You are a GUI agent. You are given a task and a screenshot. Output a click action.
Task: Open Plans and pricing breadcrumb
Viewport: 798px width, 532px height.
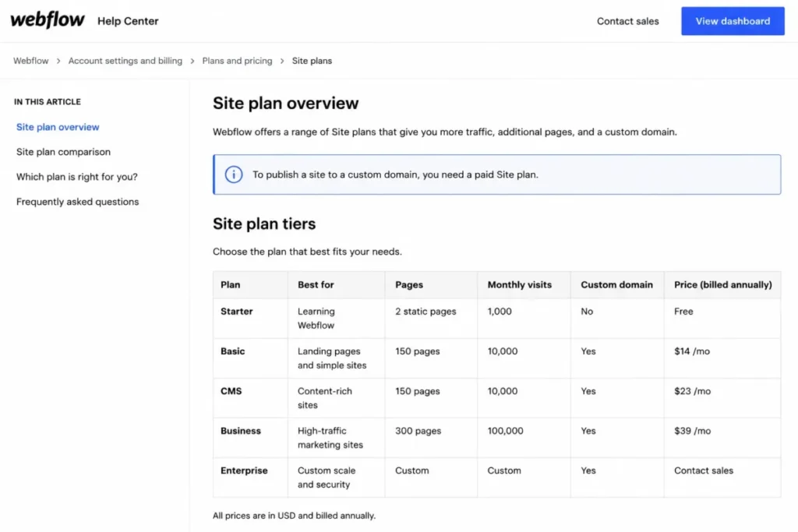tap(237, 61)
